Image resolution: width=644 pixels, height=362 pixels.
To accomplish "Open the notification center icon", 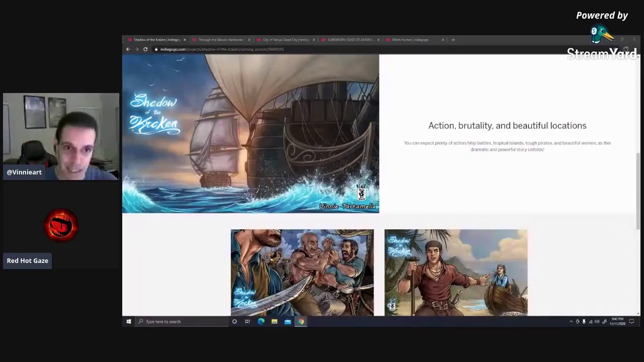I will (631, 321).
